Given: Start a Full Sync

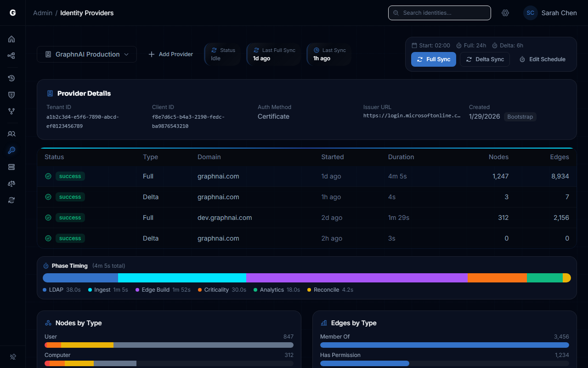Looking at the screenshot, I should coord(433,59).
